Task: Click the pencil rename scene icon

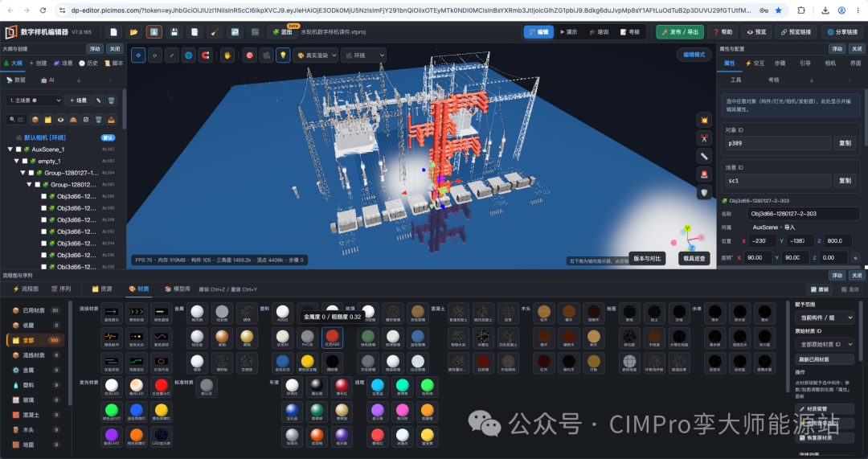Action: (99, 100)
